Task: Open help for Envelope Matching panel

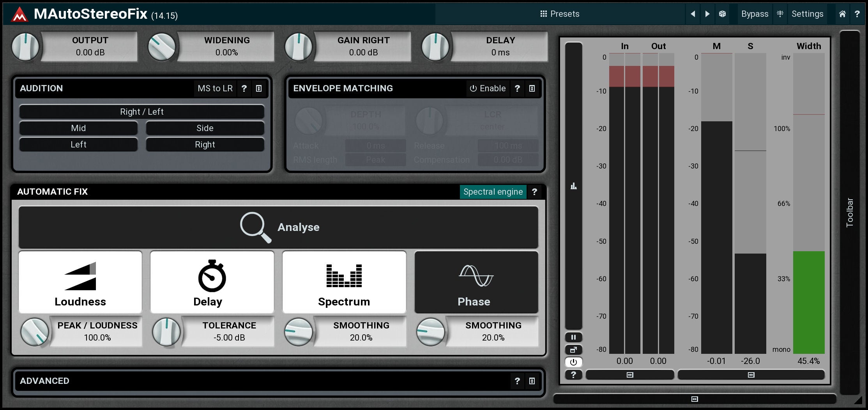Action: [517, 89]
